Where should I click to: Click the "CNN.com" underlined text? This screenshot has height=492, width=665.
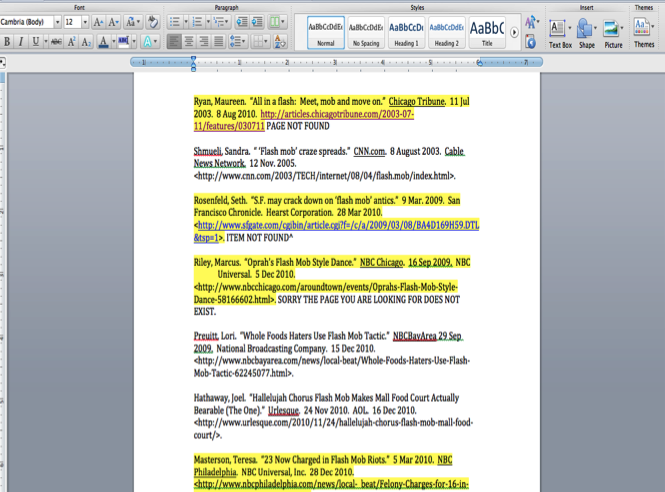(x=369, y=151)
